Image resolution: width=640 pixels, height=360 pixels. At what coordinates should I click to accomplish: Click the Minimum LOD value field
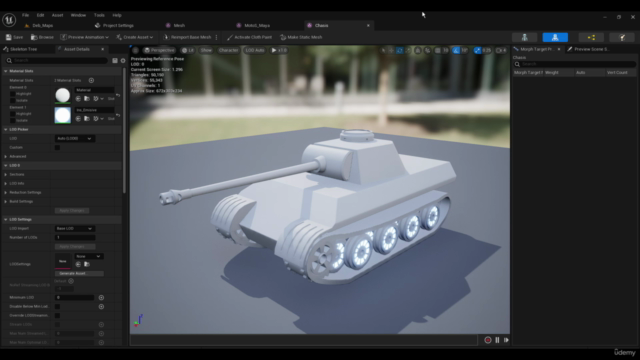[75, 298]
